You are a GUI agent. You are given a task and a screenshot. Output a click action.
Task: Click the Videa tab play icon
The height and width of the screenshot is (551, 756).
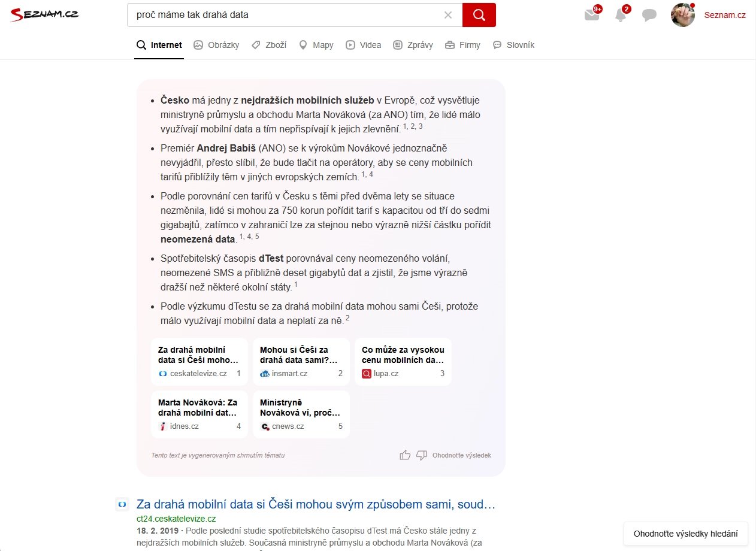coord(350,45)
